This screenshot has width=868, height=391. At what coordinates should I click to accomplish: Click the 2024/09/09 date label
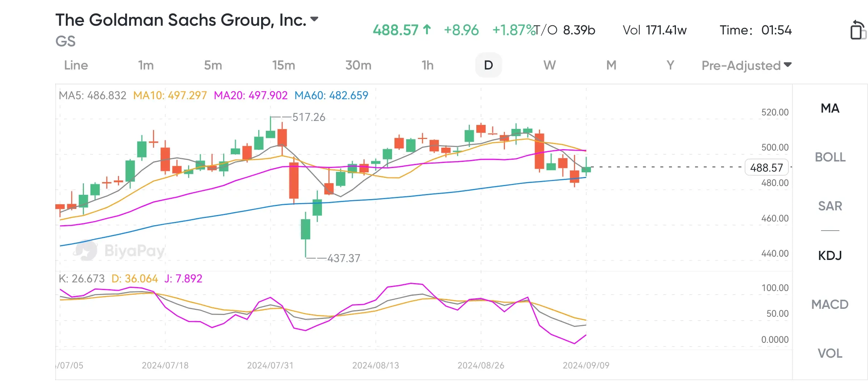(586, 365)
